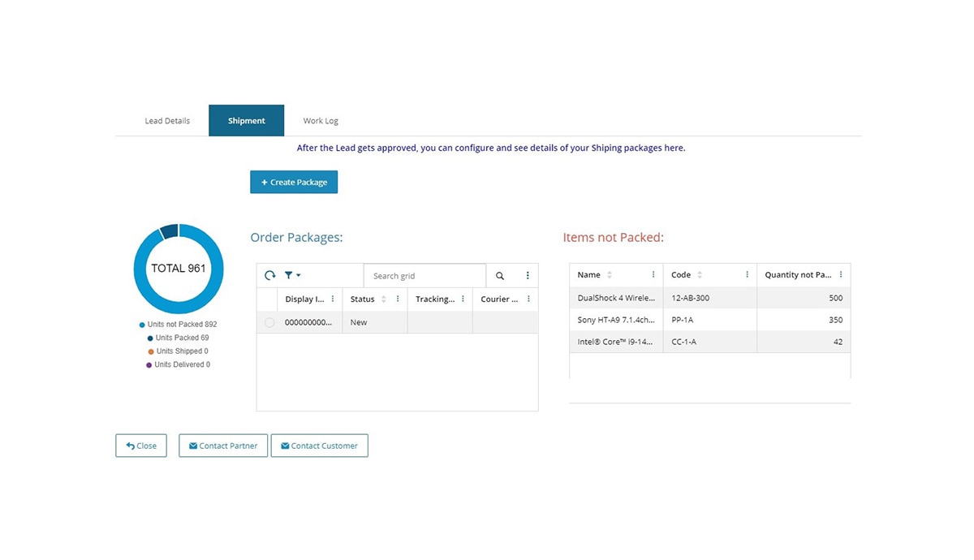
Task: Switch to the Lead Details tab
Action: [x=167, y=121]
